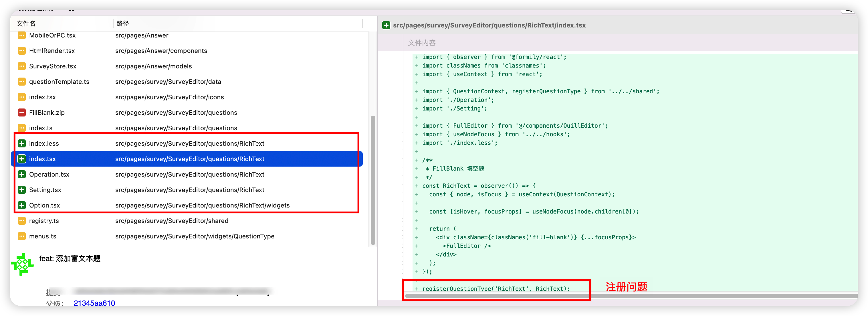Click the commit message feat: 添加富文本题

pos(70,259)
